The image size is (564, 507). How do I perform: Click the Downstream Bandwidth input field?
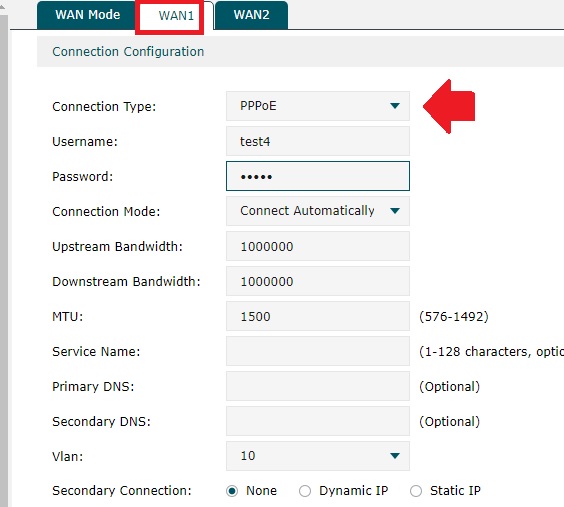[318, 281]
